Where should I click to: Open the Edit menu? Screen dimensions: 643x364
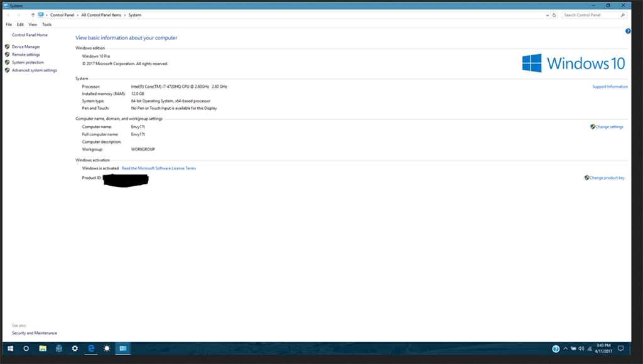[20, 24]
